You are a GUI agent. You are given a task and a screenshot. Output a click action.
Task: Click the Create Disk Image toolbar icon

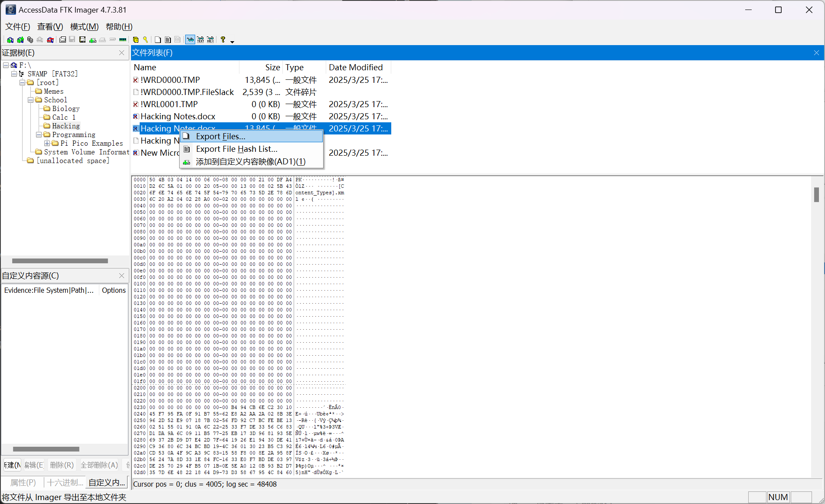click(62, 40)
